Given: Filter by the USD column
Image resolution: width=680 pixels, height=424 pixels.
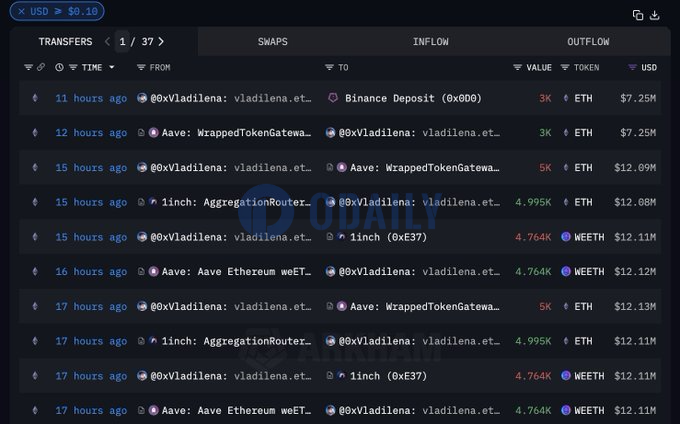Looking at the screenshot, I should (x=632, y=67).
